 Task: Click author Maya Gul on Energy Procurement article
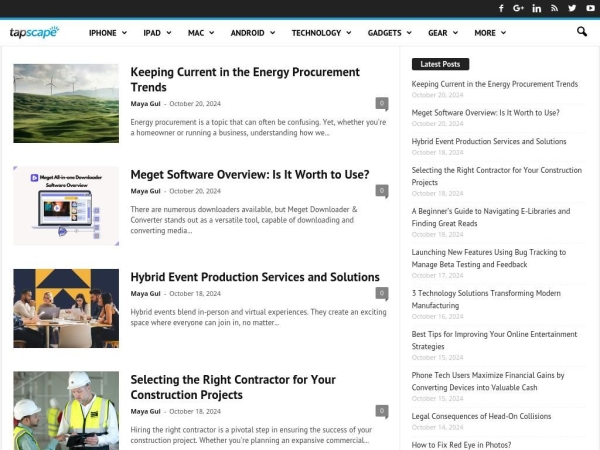tap(145, 104)
